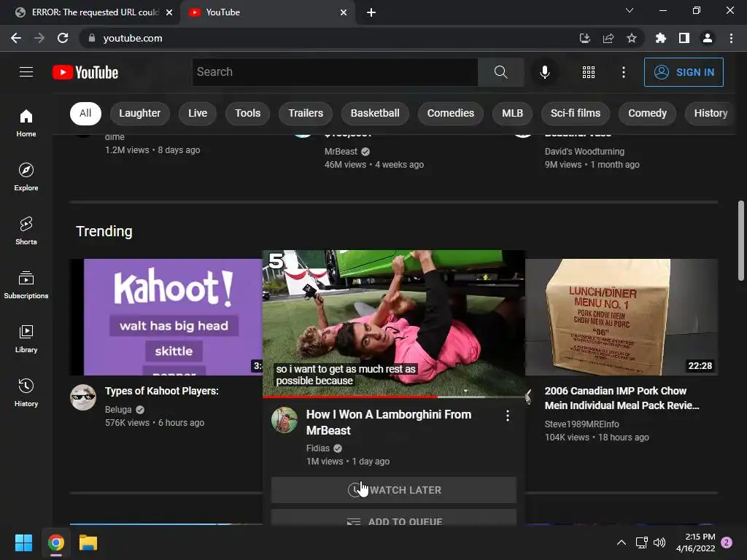Screen dimensions: 747x560
Task: Open Chrome profile icon
Action: tap(708, 38)
